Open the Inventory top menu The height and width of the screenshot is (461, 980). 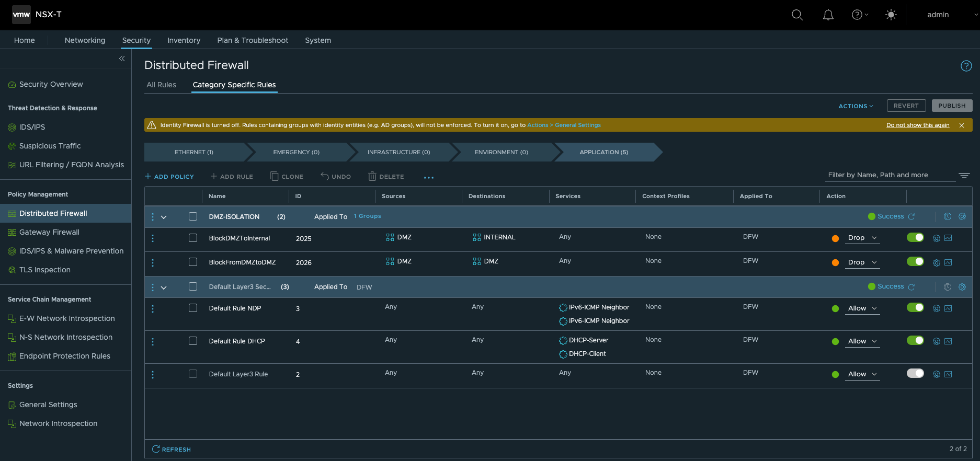pyautogui.click(x=184, y=40)
